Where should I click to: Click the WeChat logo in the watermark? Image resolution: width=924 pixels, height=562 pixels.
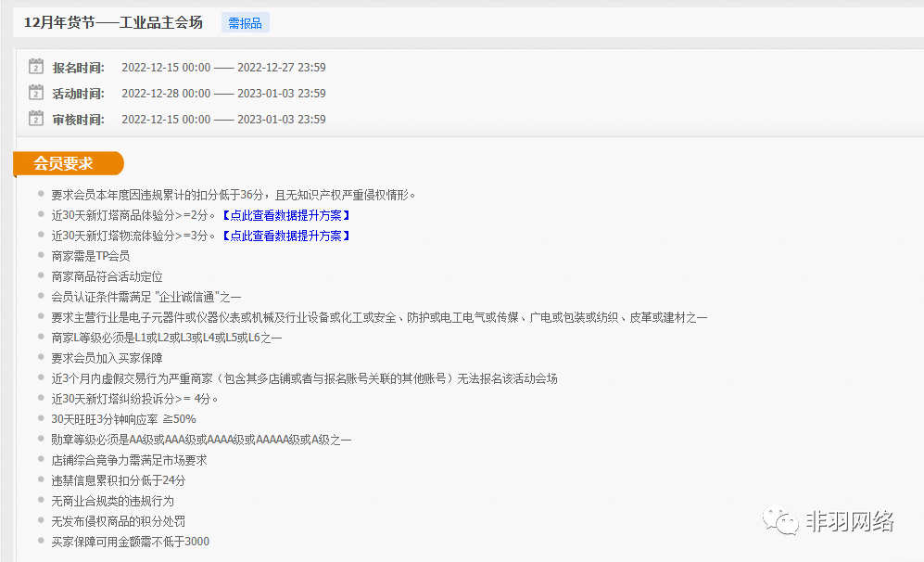780,521
